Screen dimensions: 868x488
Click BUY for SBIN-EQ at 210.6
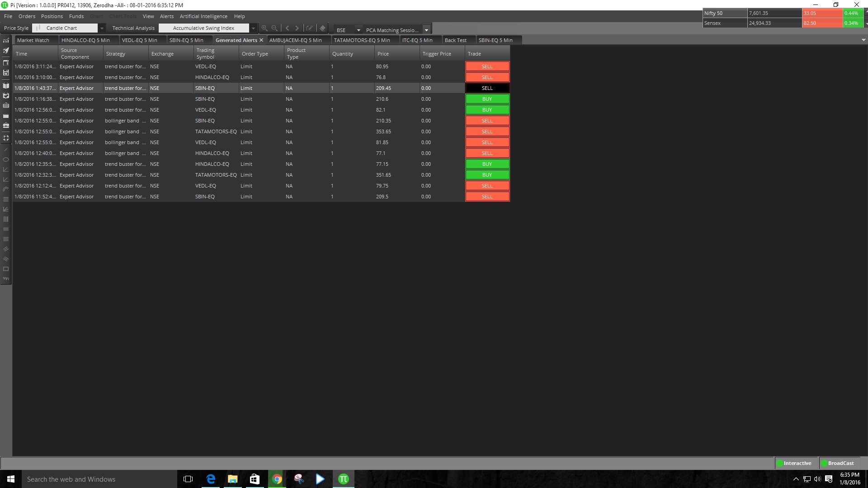(487, 99)
